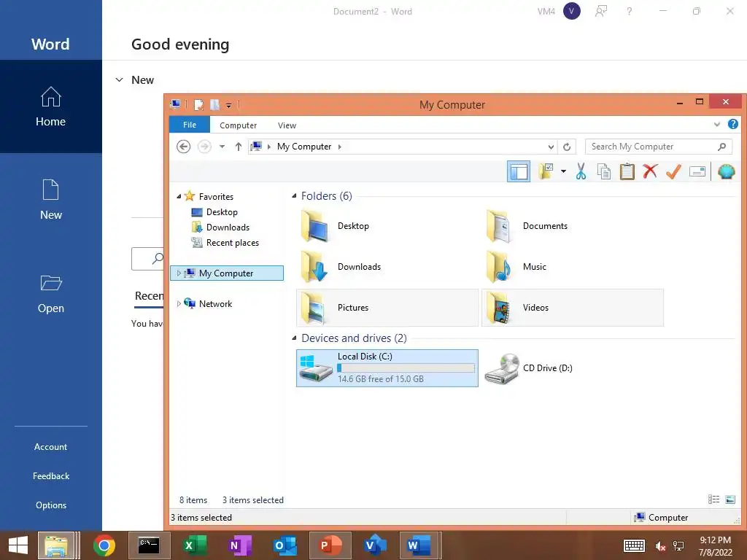The width and height of the screenshot is (747, 560).
Task: Click the Windows Start button
Action: point(18,545)
